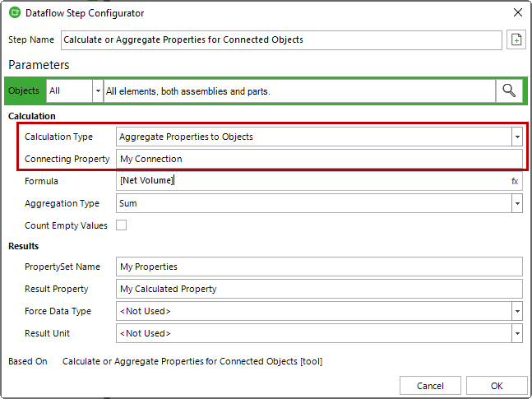Edit the PropertySet Name field
This screenshot has width=532, height=399.
coord(319,267)
